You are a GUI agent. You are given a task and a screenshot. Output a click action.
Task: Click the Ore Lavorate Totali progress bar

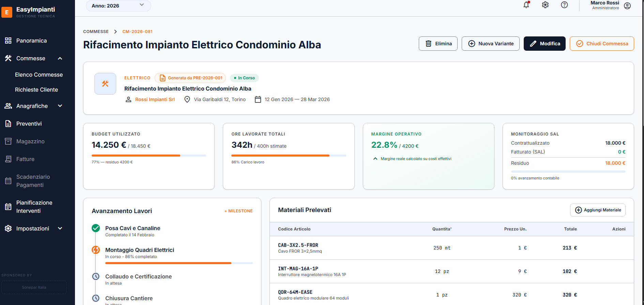[x=289, y=156]
